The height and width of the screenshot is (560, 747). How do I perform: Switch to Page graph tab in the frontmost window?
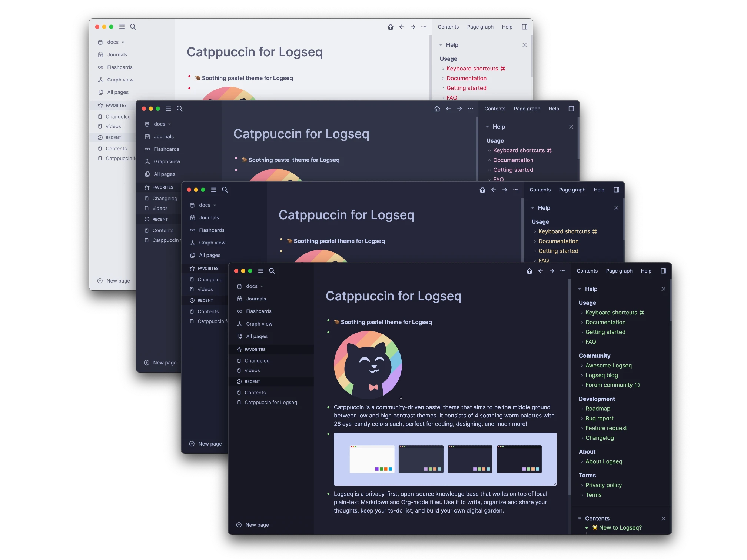pos(619,271)
